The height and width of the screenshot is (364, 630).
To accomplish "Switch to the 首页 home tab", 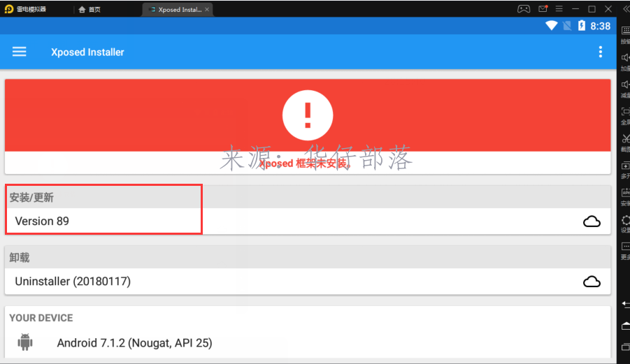I will tap(90, 10).
